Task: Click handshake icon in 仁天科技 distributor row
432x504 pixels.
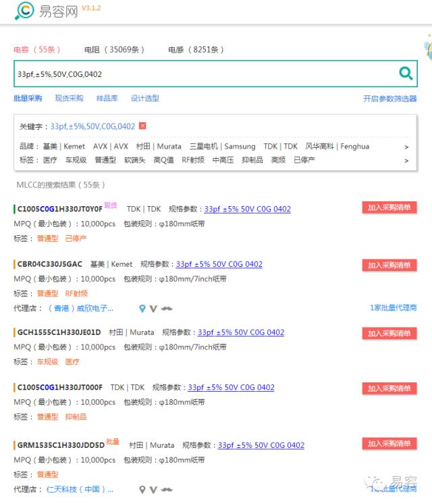Action: [x=167, y=490]
